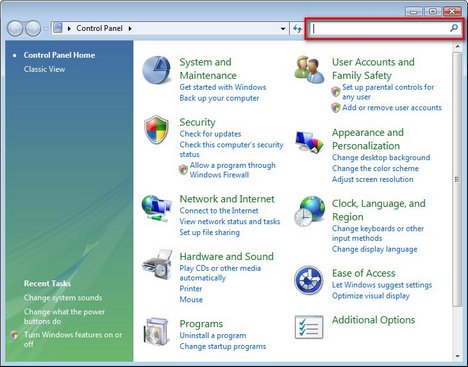This screenshot has width=468, height=367.
Task: Click the Back navigation arrow
Action: [15, 29]
